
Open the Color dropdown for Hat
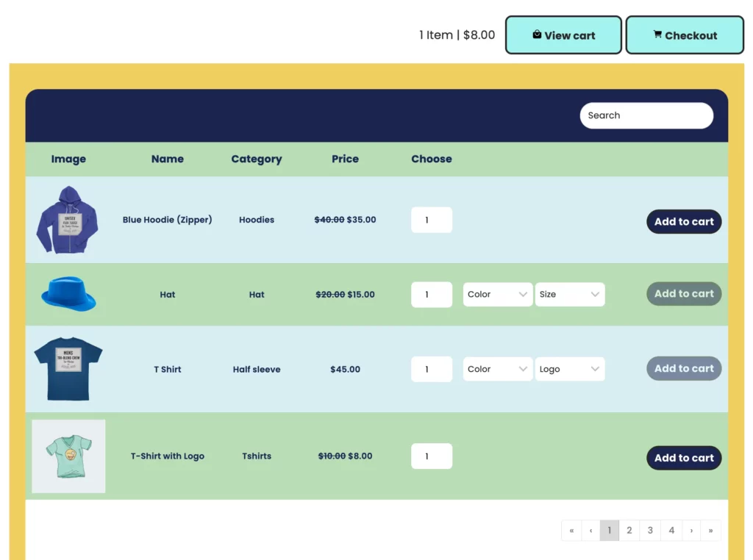point(497,294)
